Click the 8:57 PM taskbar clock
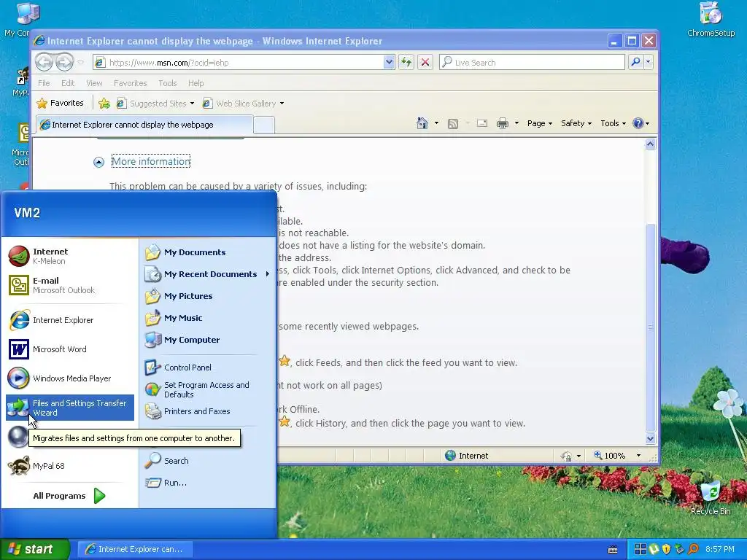Image resolution: width=747 pixels, height=560 pixels. (719, 549)
